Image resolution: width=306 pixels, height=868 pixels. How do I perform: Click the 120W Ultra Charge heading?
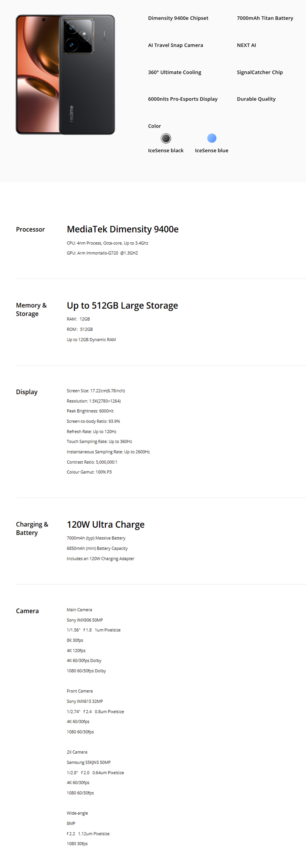pos(105,525)
